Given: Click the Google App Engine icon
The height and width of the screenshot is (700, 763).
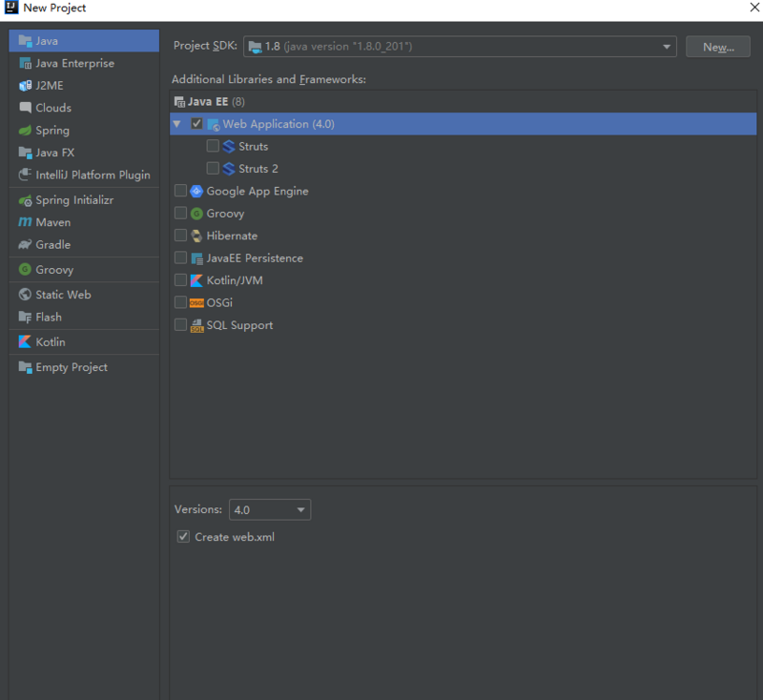Looking at the screenshot, I should coord(196,191).
